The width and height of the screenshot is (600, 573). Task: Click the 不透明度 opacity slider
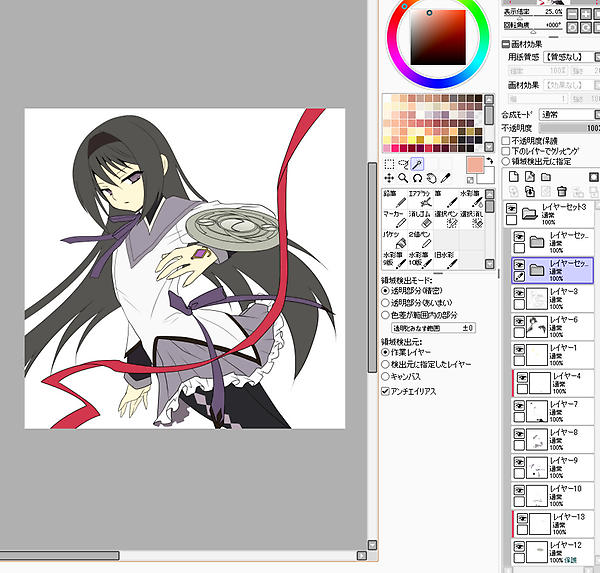pos(569,128)
